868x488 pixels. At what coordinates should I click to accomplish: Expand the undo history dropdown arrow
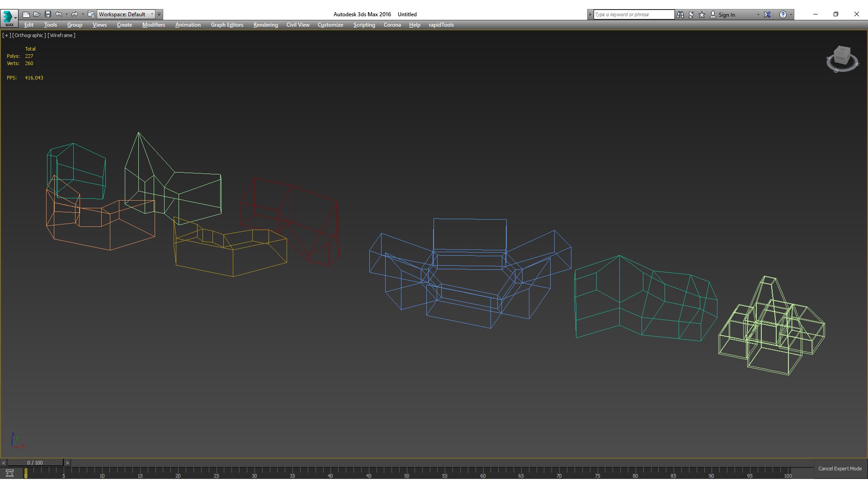66,14
